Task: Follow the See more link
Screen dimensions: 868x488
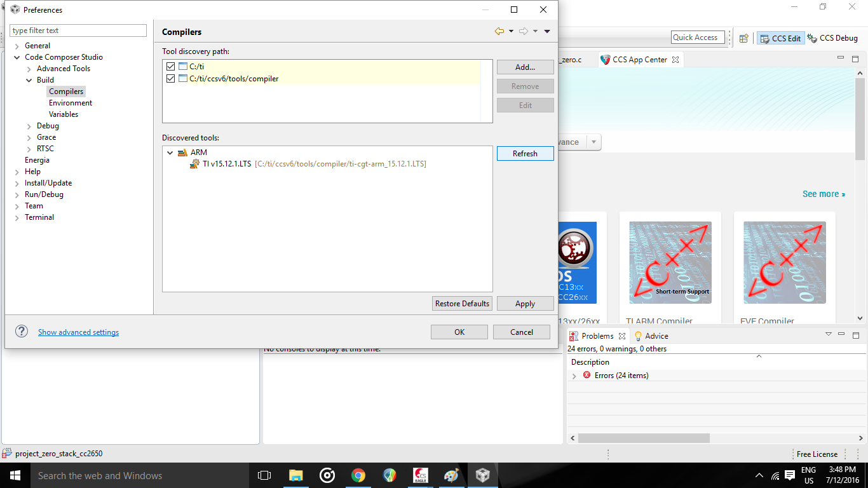Action: click(x=824, y=194)
